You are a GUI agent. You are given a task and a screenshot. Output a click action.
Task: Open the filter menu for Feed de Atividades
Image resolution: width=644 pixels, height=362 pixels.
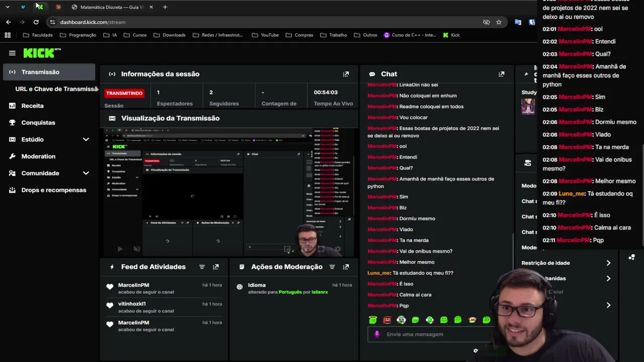point(202,267)
